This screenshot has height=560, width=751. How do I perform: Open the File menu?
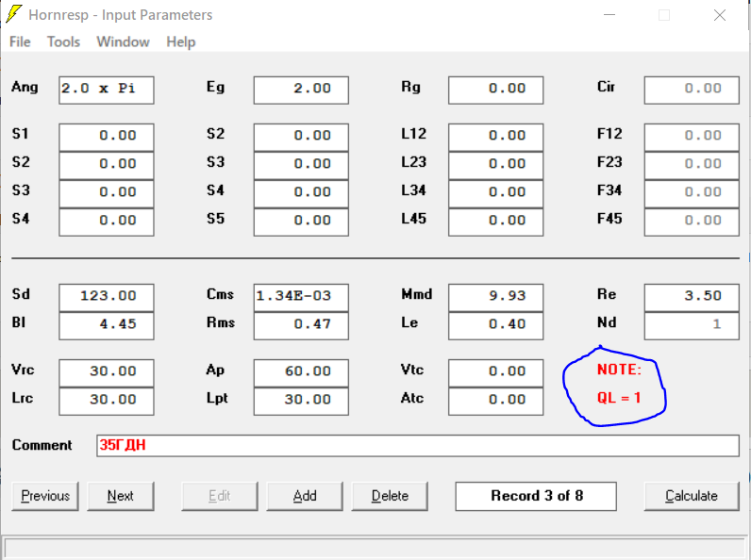20,42
